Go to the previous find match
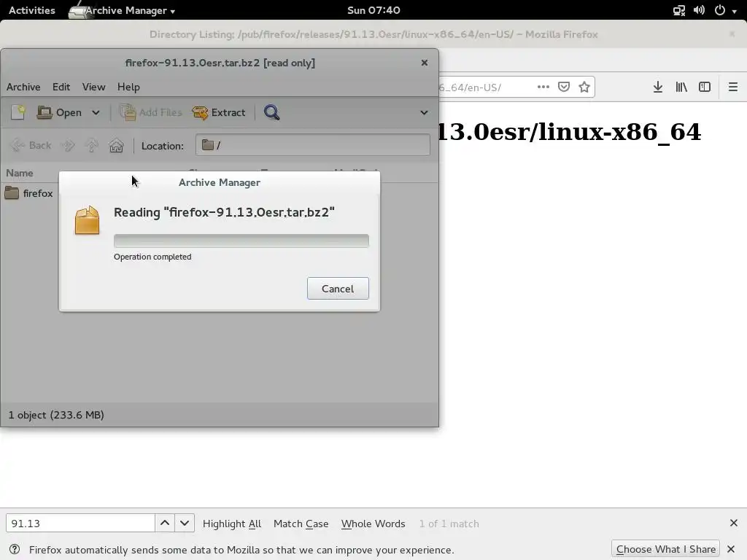This screenshot has height=560, width=747. pos(165,524)
